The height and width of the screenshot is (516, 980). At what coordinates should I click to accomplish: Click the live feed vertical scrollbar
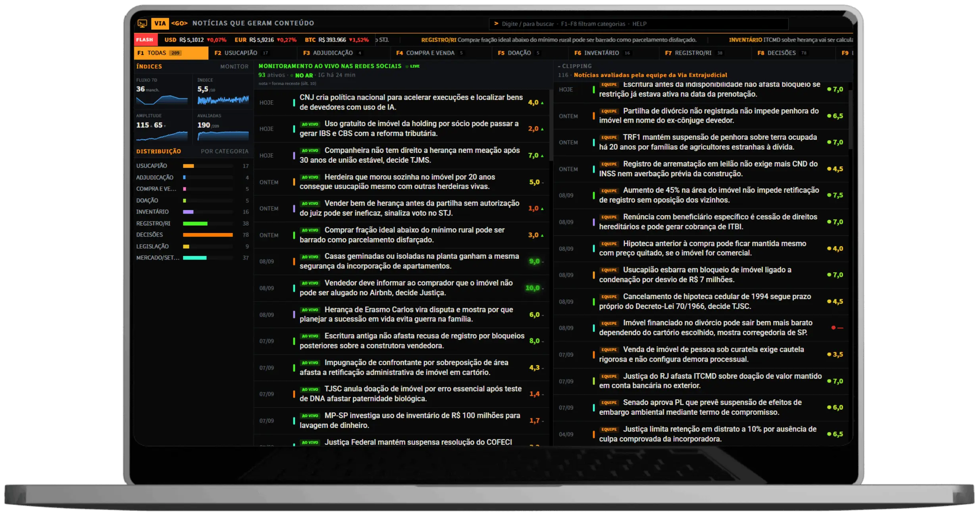pos(551,125)
